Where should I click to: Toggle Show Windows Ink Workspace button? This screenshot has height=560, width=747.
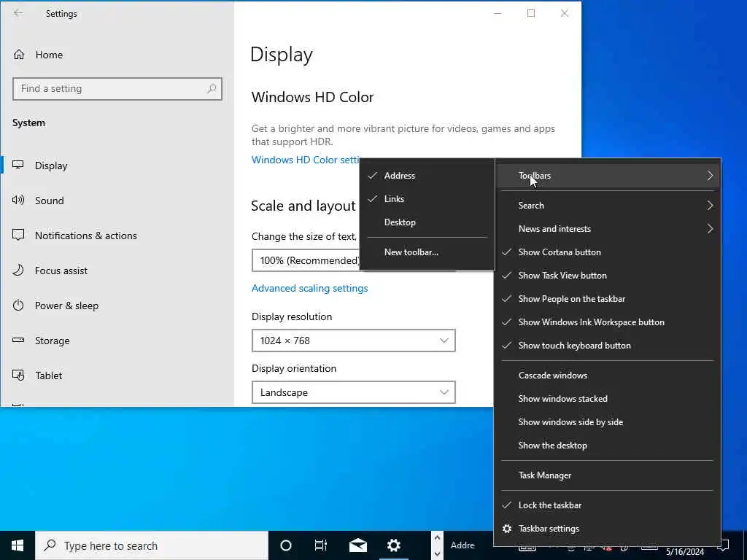coord(608,322)
